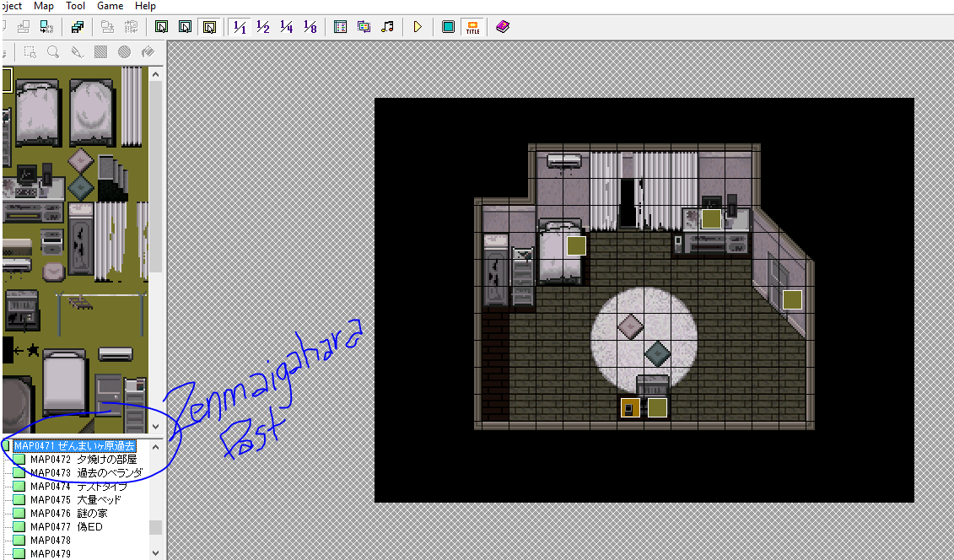Select map MAP0473 過去のベランダ
The width and height of the screenshot is (954, 560).
(86, 473)
